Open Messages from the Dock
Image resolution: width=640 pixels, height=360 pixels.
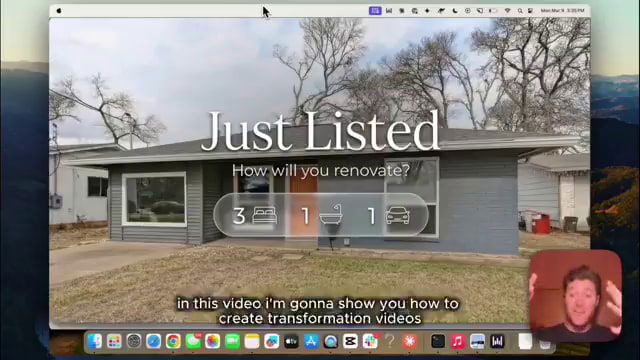tap(193, 341)
